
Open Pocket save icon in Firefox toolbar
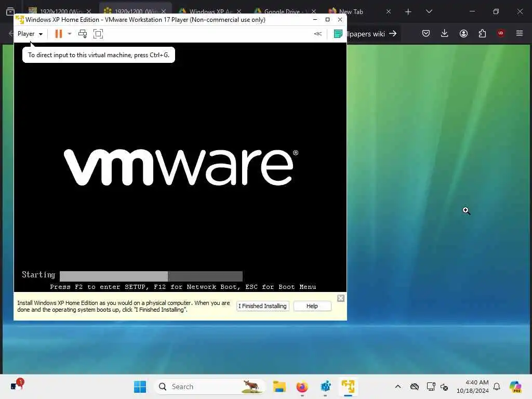[426, 33]
